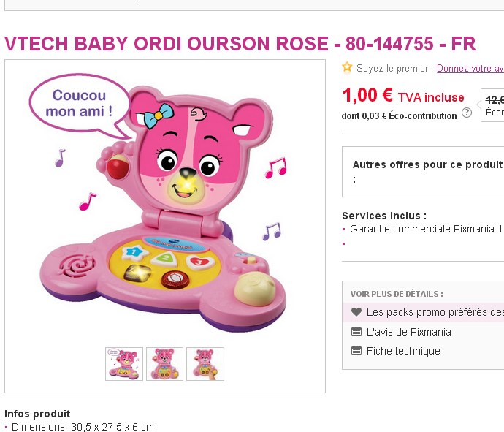
Task: Click the 'Soyez le premier' text
Action: 393,69
